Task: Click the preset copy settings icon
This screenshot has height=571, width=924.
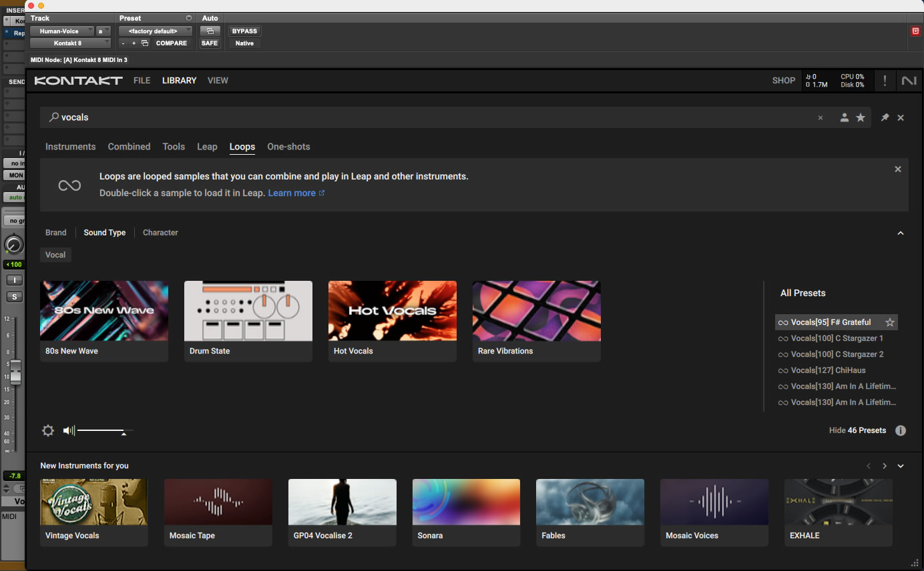Action: [x=145, y=43]
